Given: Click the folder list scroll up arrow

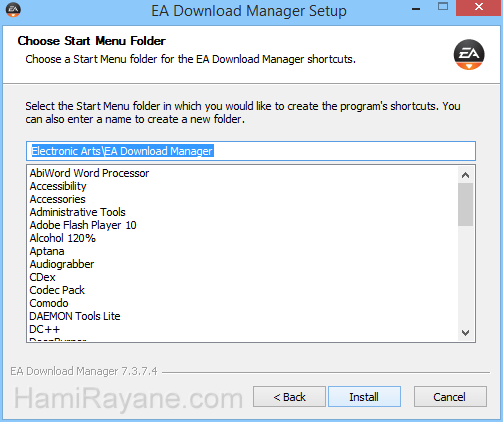Looking at the screenshot, I should point(466,175).
